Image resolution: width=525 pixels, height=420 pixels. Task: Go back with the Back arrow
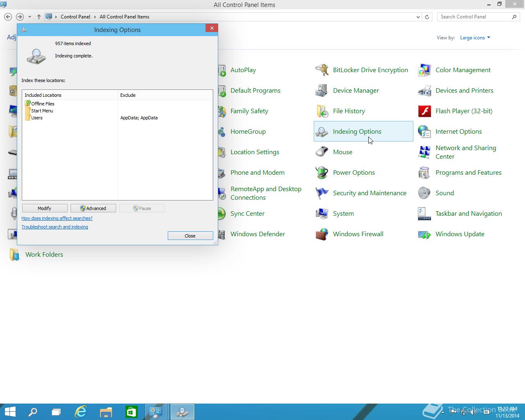pyautogui.click(x=8, y=17)
